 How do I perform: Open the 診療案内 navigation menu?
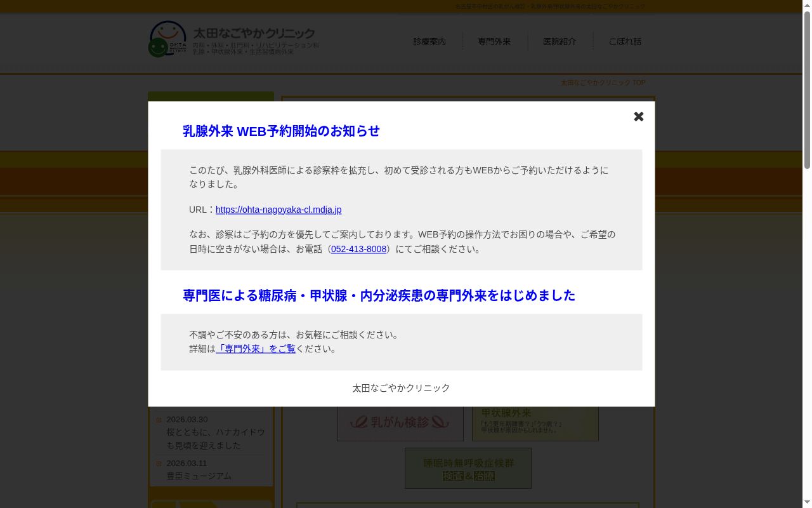click(x=429, y=41)
